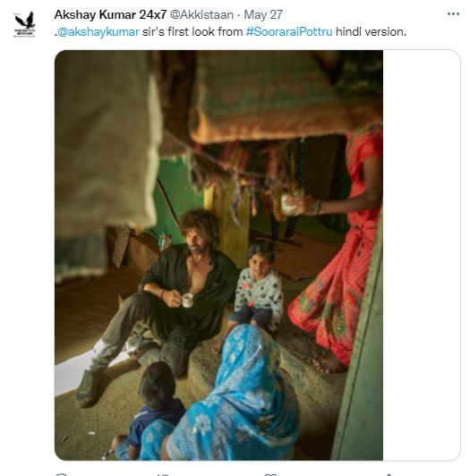Click the share icon below the photo
Screen dimensions: 470x476
coord(389,474)
